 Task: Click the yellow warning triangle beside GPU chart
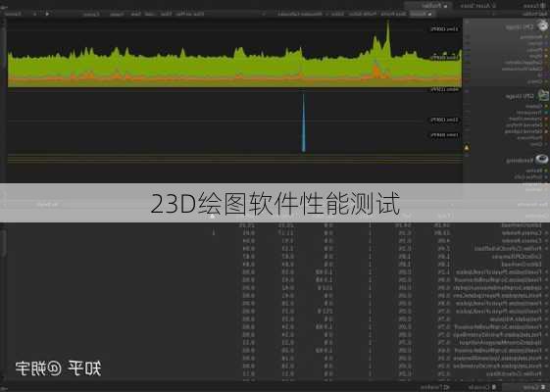click(467, 148)
